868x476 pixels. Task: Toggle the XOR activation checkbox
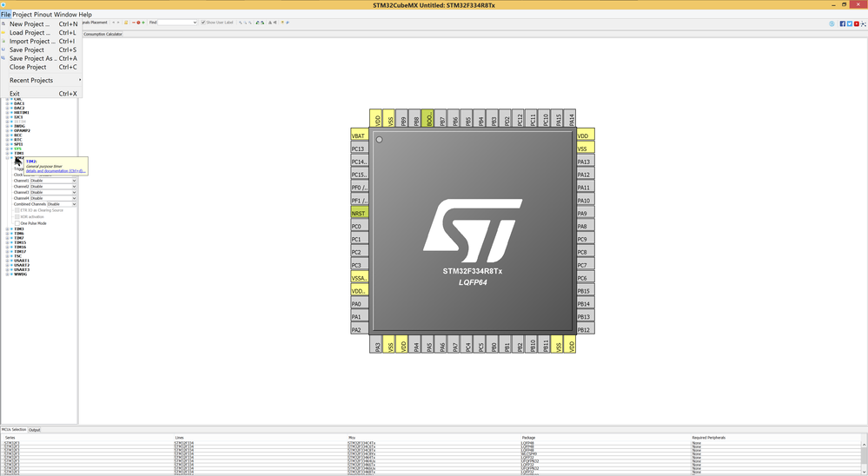(x=17, y=216)
